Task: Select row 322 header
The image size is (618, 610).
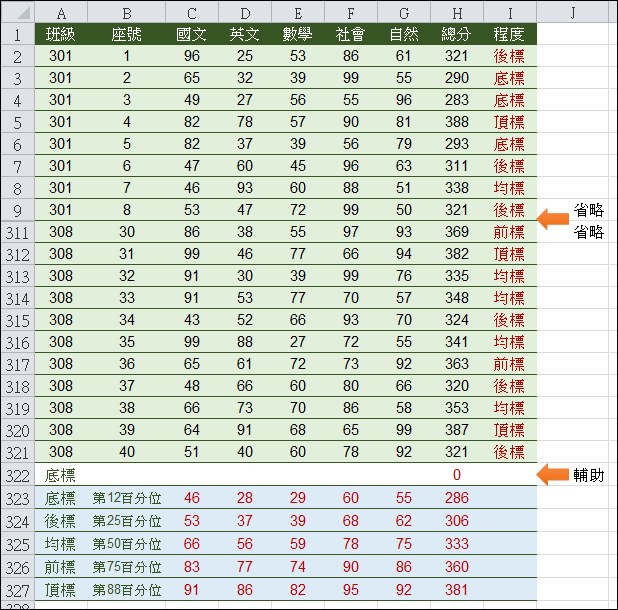Action: click(x=18, y=475)
